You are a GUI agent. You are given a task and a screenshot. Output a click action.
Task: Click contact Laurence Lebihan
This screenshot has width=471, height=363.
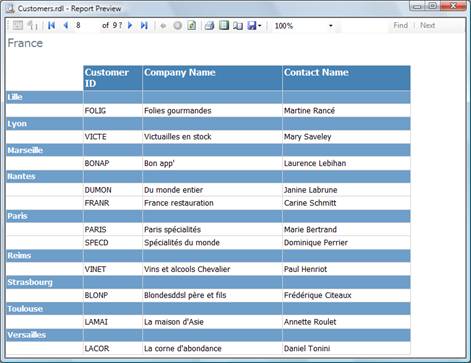click(315, 163)
